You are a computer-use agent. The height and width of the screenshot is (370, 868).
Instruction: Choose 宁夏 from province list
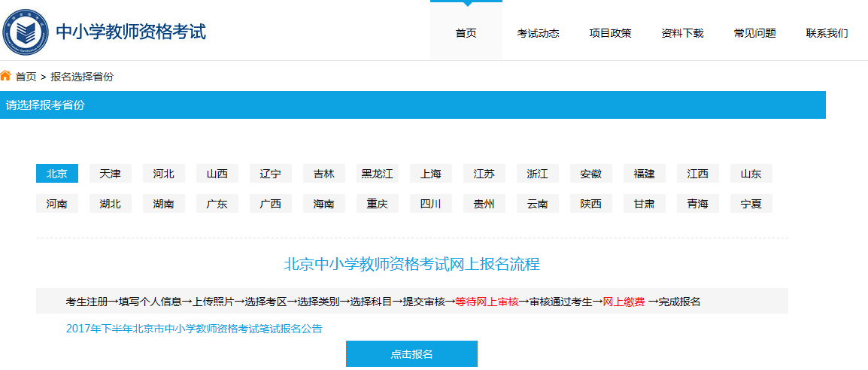click(751, 204)
